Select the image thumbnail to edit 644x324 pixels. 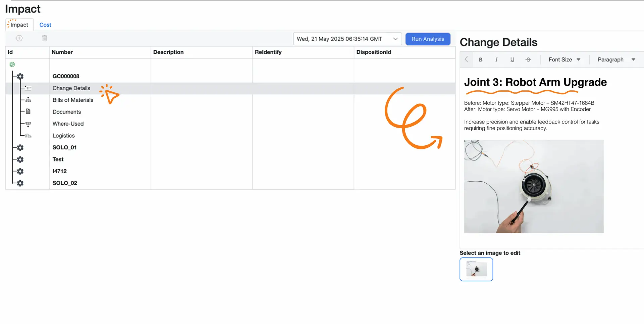[x=476, y=269]
